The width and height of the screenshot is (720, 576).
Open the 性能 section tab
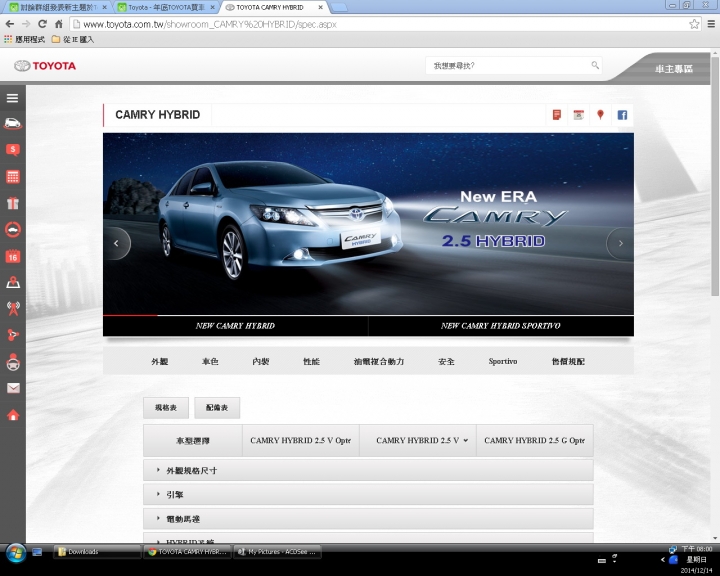(311, 361)
